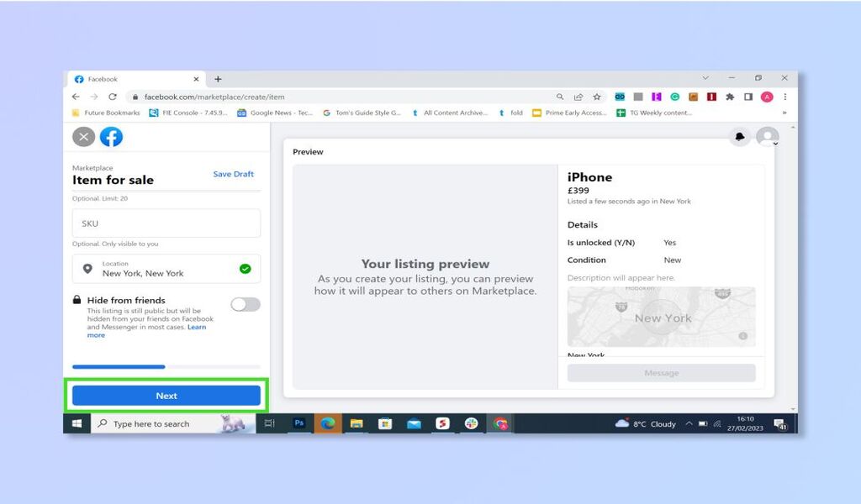861x504 pixels.
Task: Click the padlock icon next to Hide from friends
Action: coord(77,299)
